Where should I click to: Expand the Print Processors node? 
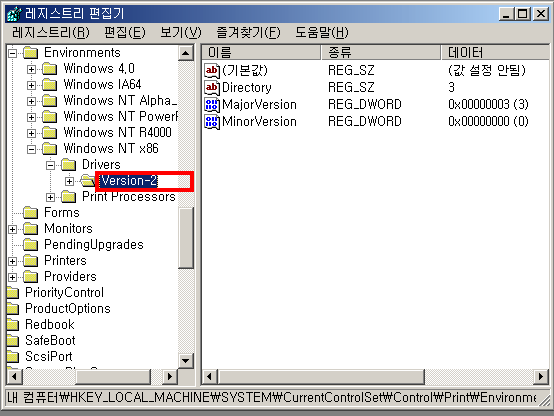tap(51, 197)
